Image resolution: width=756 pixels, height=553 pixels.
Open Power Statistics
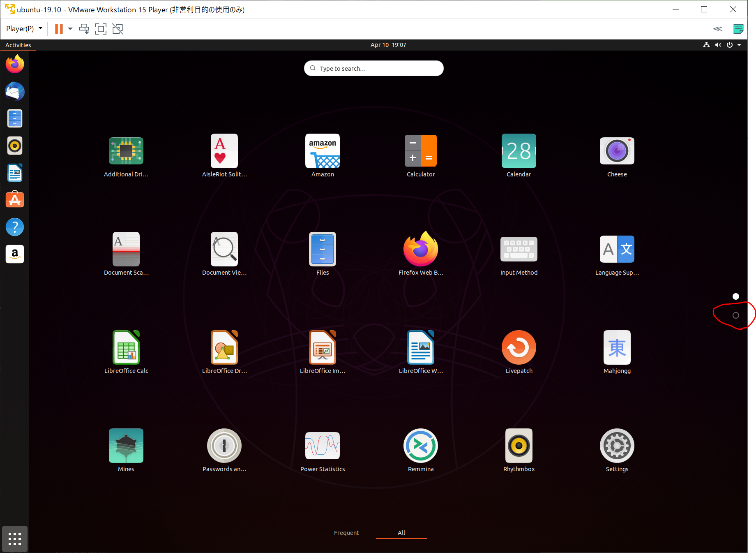click(x=323, y=451)
